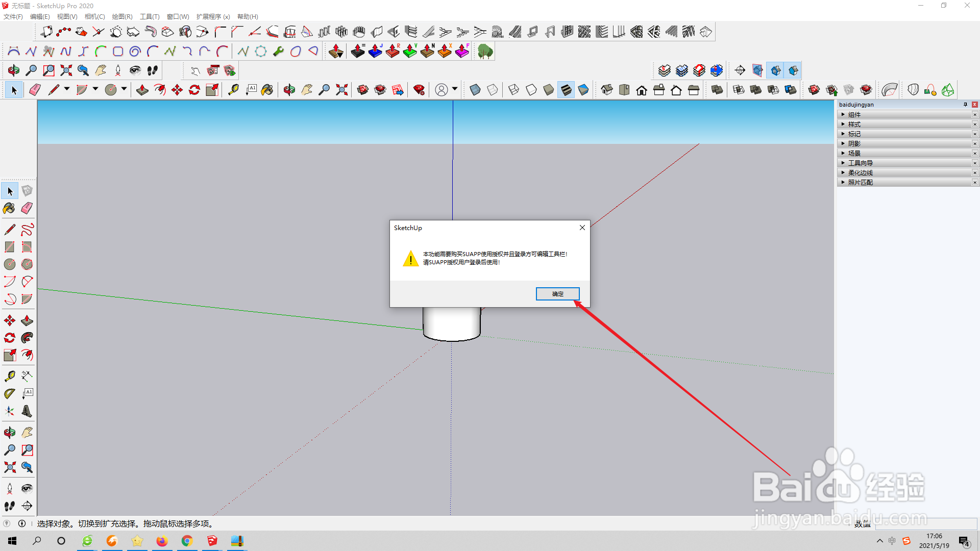Switch to the Iso house view icon
The width and height of the screenshot is (980, 551).
coord(607,90)
